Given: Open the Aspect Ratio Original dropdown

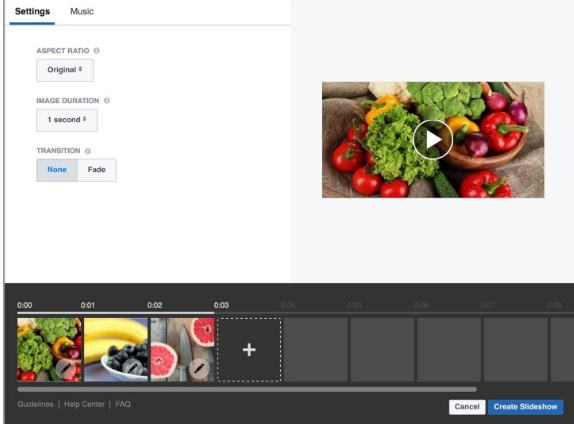Looking at the screenshot, I should tap(65, 70).
